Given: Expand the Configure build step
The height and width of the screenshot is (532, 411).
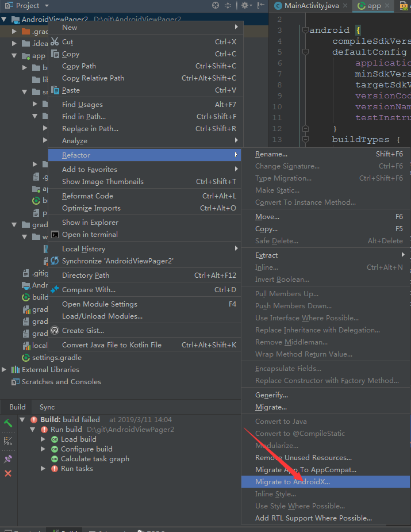Looking at the screenshot, I should point(43,449).
